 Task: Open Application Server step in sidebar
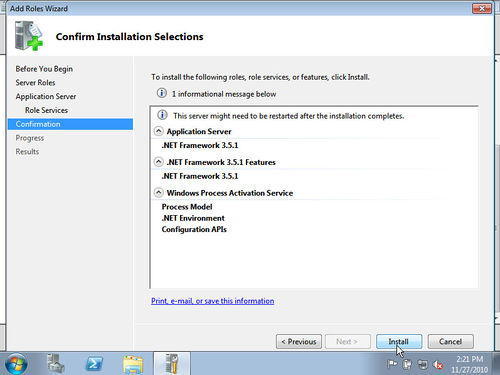[46, 96]
